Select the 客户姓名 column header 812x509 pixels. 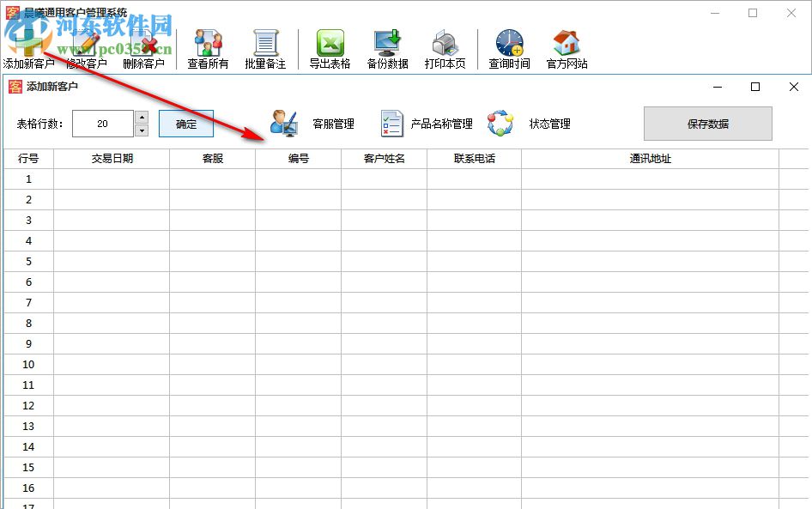(385, 159)
